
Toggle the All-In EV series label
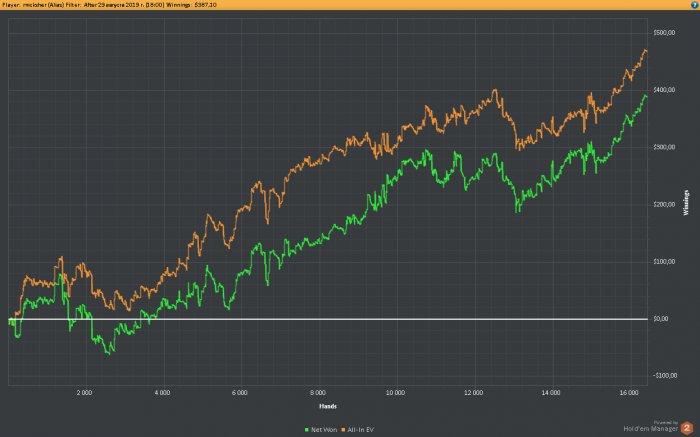[360, 430]
